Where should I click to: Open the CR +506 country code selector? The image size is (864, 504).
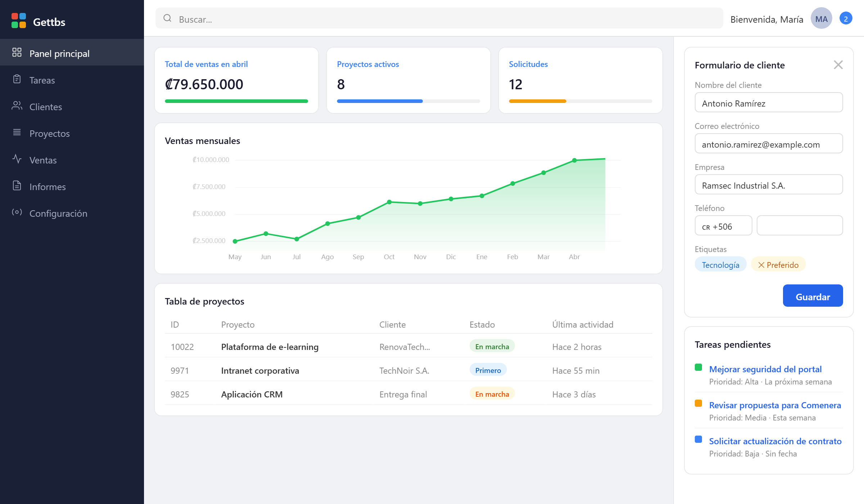tap(723, 226)
